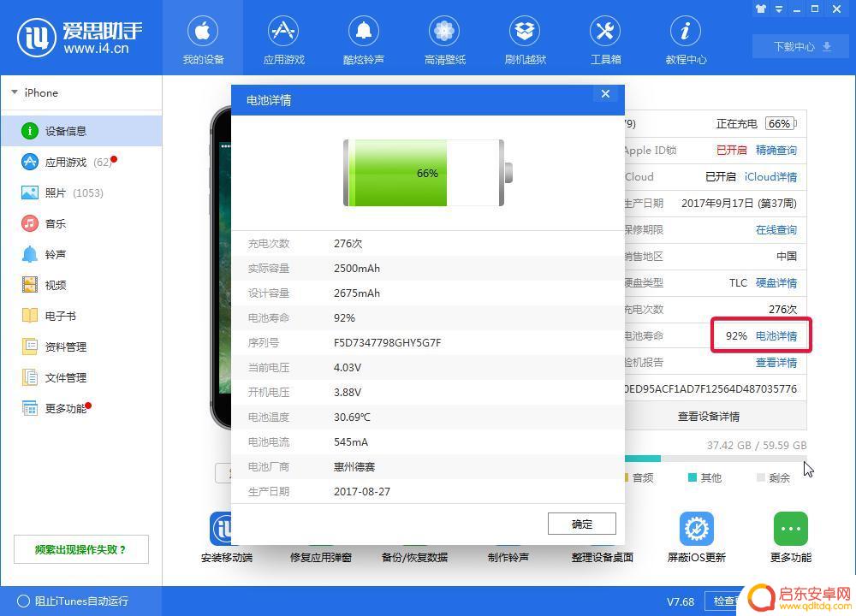The image size is (856, 616).
Task: Click the version number V7.68
Action: [681, 601]
